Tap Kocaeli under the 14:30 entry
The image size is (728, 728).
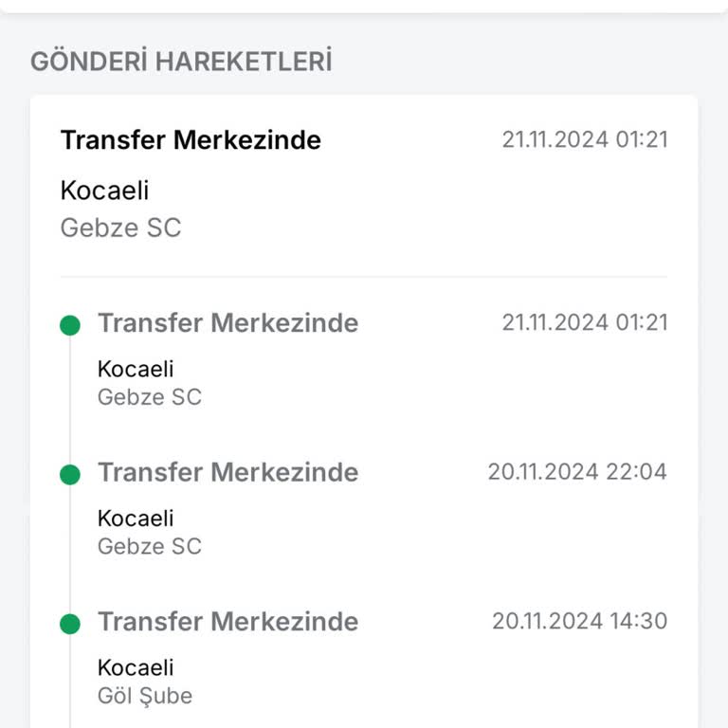[x=136, y=667]
